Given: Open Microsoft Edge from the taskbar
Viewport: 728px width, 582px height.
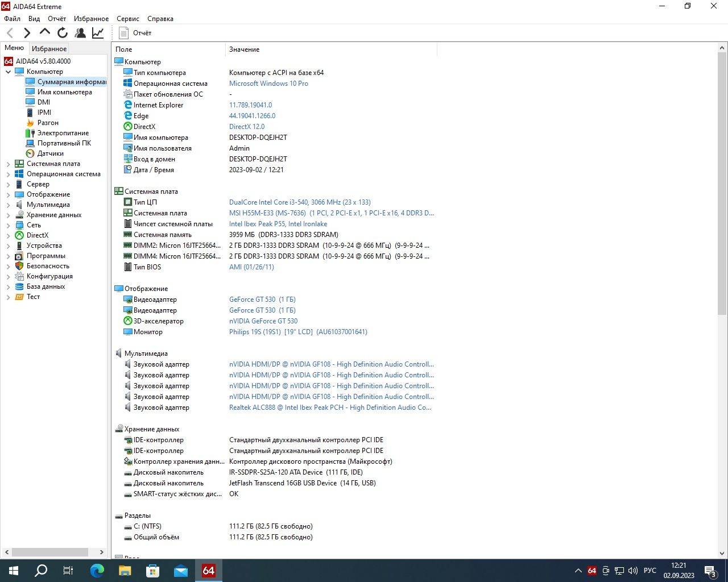Looking at the screenshot, I should click(97, 571).
